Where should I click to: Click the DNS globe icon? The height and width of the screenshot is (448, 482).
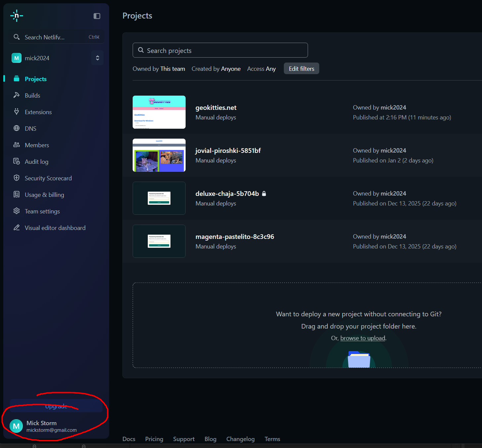17,128
